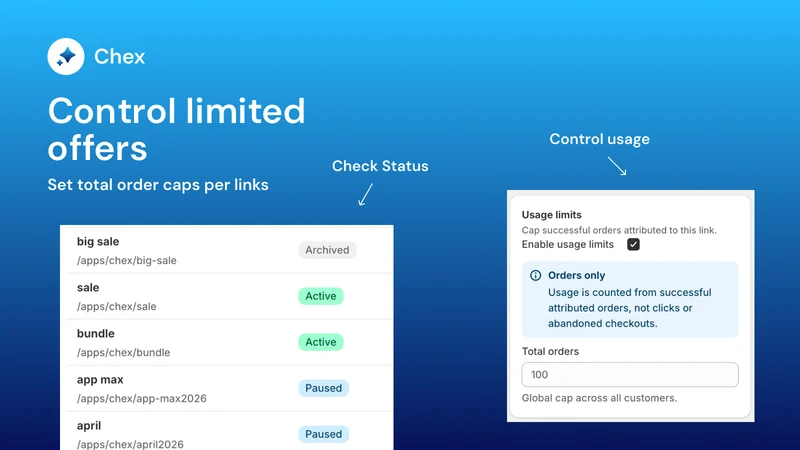Click the Control limited offers headline
This screenshot has height=450, width=800.
tap(177, 130)
